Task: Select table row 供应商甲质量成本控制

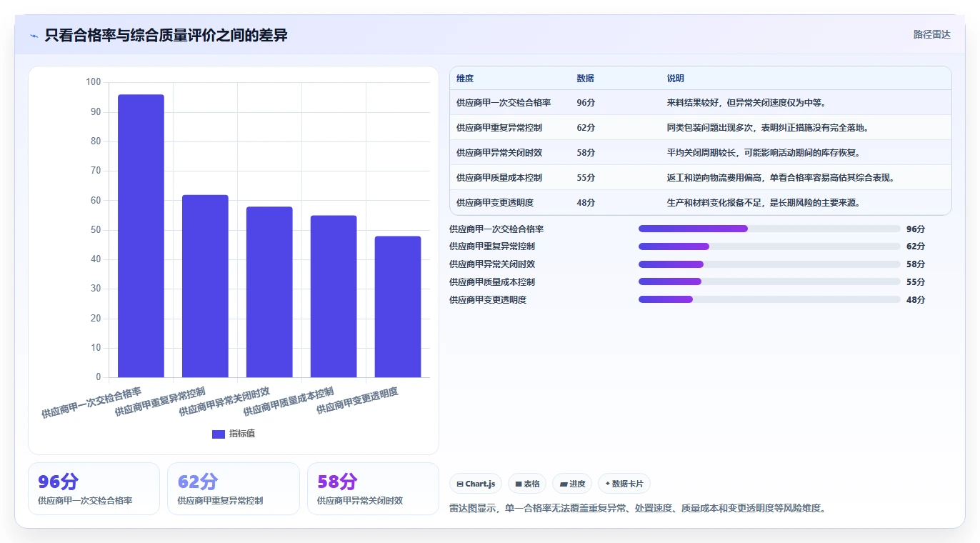Action: (x=701, y=177)
